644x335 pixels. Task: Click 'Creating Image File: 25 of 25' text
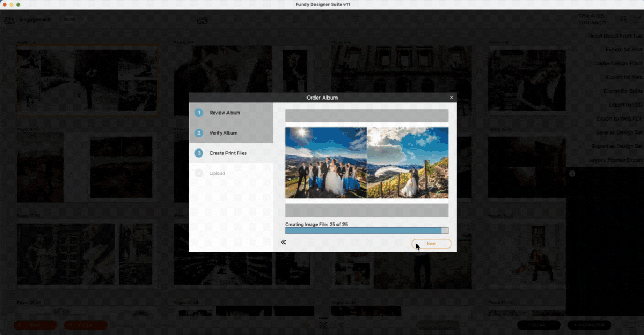pyautogui.click(x=316, y=224)
